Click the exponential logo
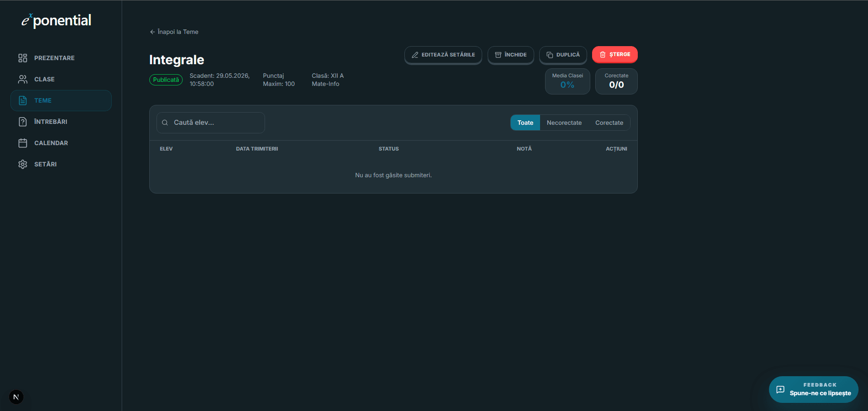Screen dimensions: 868x411 coord(57,21)
